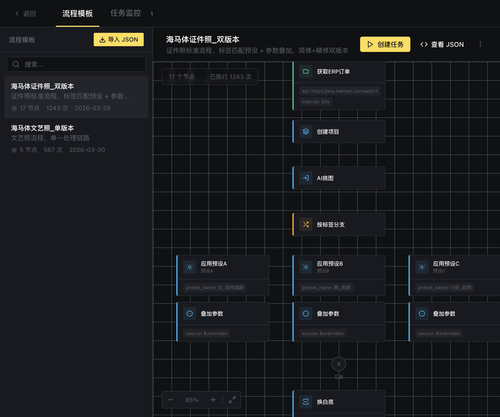Screen dimensions: 500x417
Task: Click the preset_name tag on 应用预设C
Action: [x=444, y=287]
